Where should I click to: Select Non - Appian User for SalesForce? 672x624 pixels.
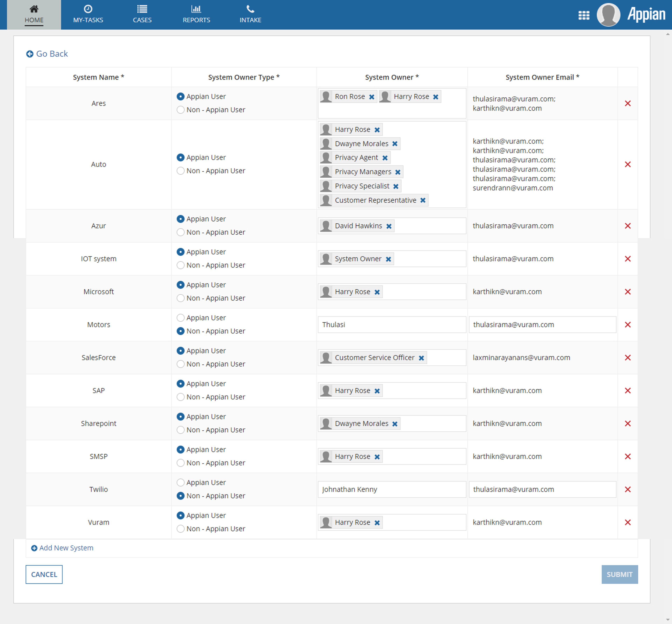pyautogui.click(x=181, y=364)
